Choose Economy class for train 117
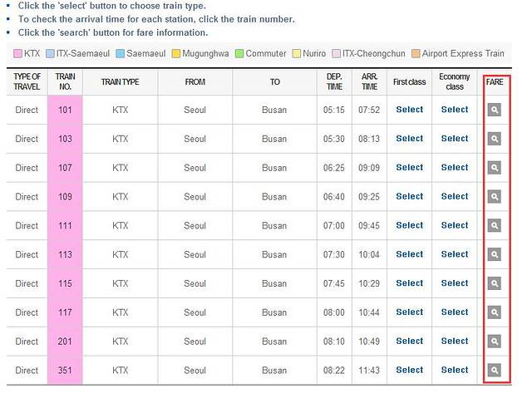This screenshot has width=532, height=393. (455, 312)
